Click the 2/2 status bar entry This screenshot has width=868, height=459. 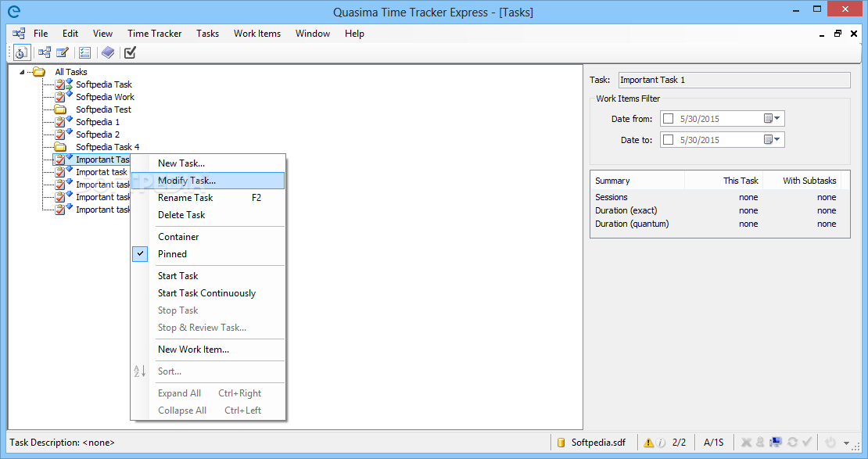coord(680,443)
